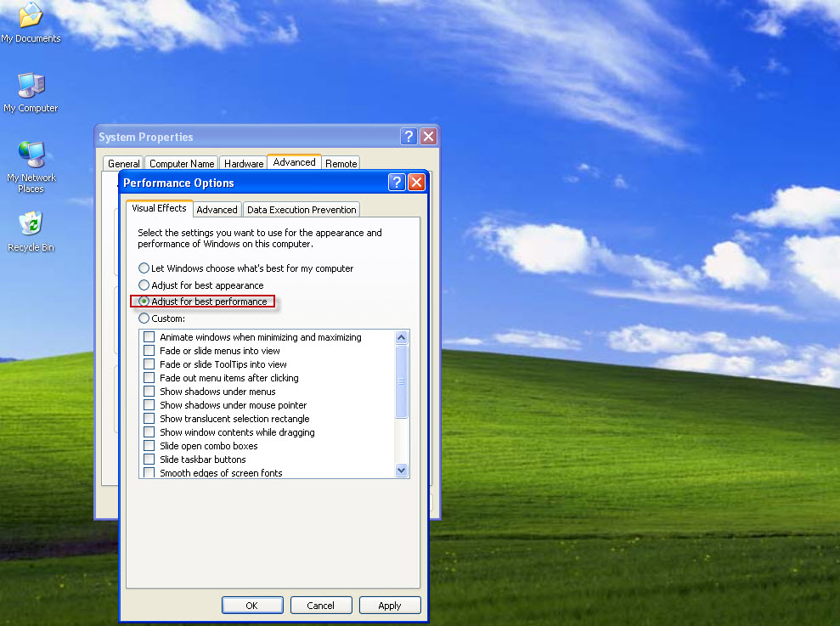Enable Smooth edges of screen fonts
Viewport: 840px width, 626px height.
(x=149, y=472)
